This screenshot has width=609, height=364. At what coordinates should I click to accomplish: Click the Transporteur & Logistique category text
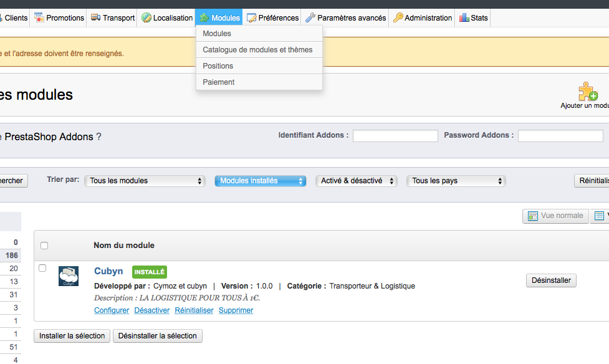point(372,286)
